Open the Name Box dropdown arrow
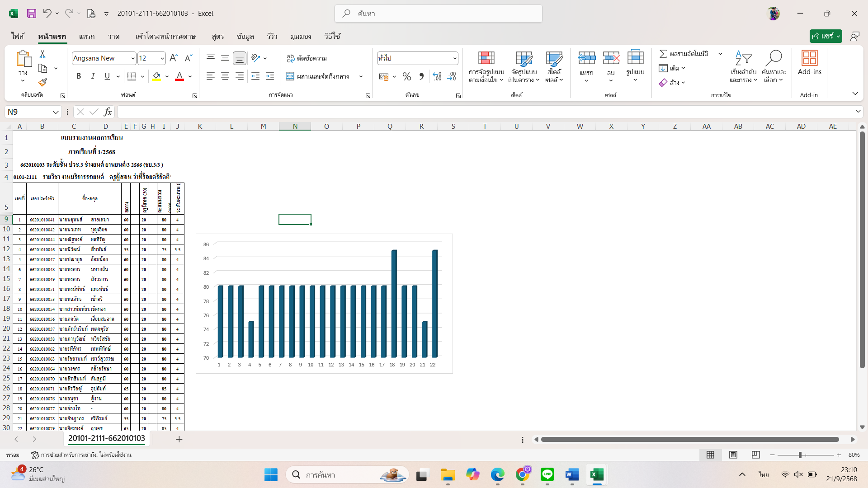This screenshot has width=868, height=488. pyautogui.click(x=56, y=112)
